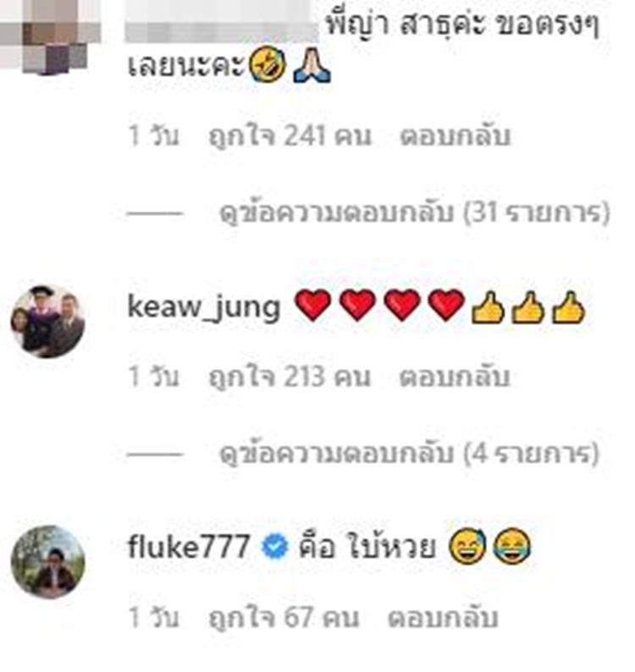Reply to the top comment with ตอบกลับ
Screen dimensions: 635x672
[x=455, y=135]
